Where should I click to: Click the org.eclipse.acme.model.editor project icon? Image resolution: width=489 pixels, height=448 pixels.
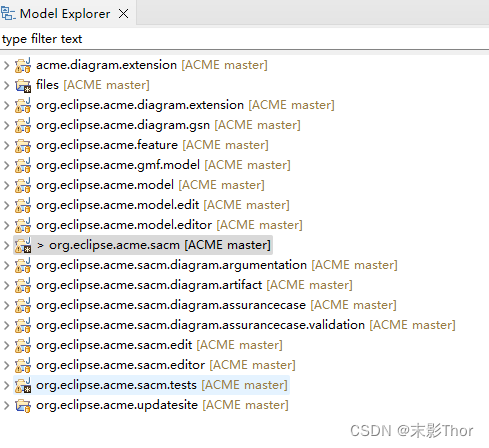pyautogui.click(x=23, y=225)
